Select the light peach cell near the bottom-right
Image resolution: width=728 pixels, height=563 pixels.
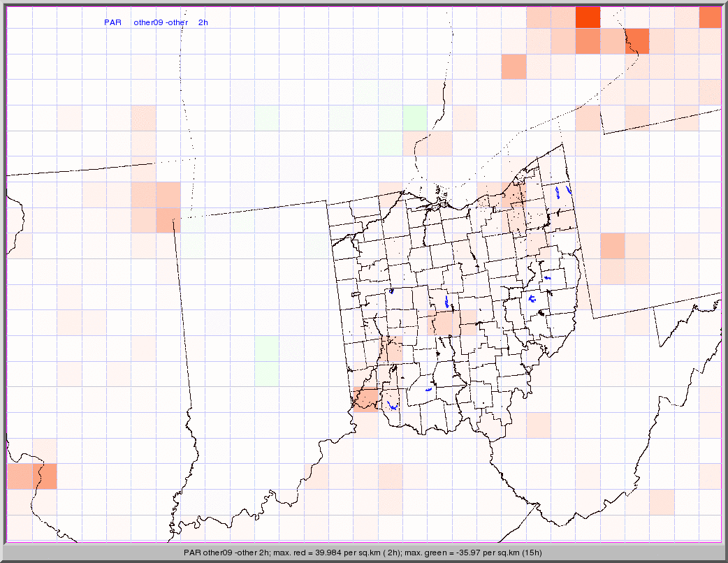662,501
